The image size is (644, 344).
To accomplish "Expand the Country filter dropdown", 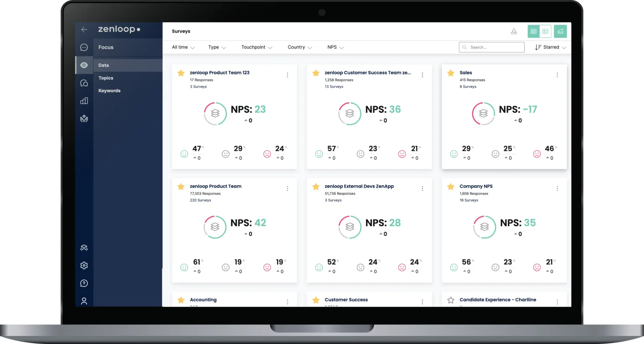I will coord(300,47).
